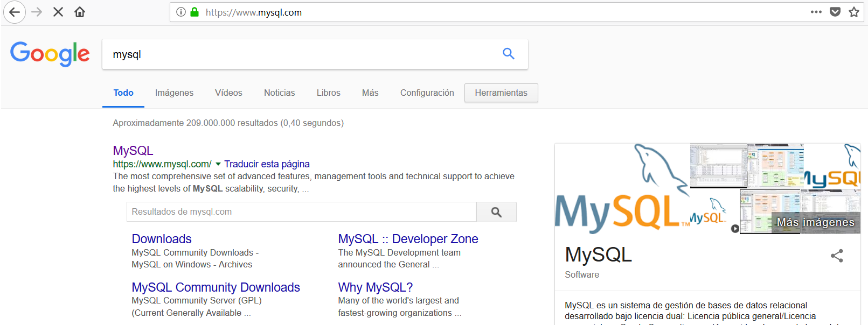Open the Más dropdown menu

tap(370, 93)
